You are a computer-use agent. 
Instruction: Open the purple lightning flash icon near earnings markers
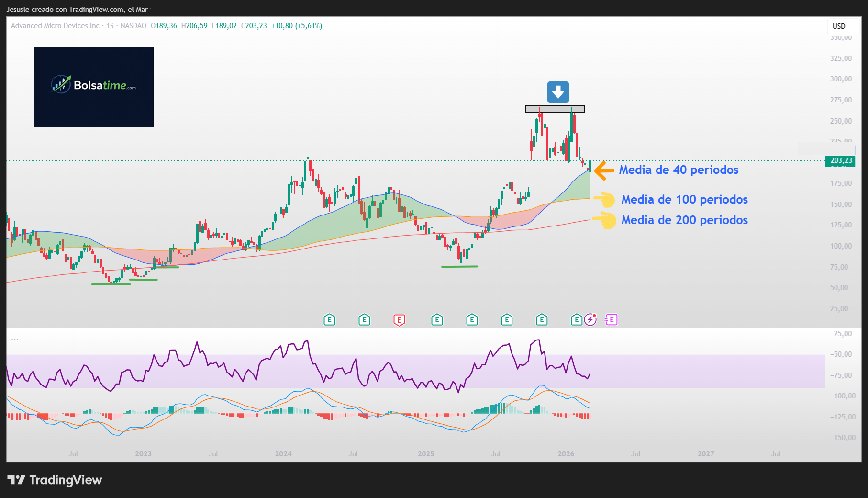coord(590,319)
